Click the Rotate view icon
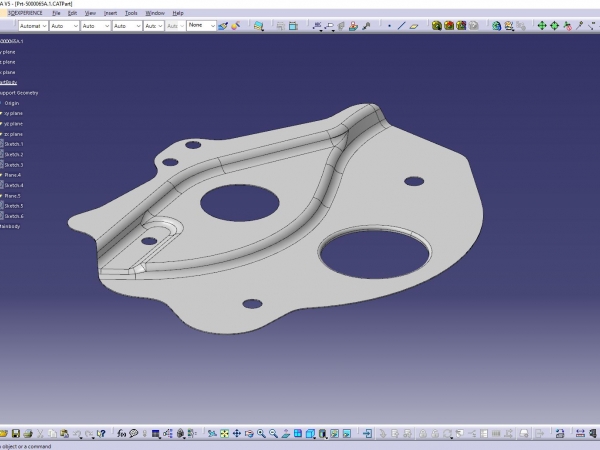The height and width of the screenshot is (450, 600). coord(249,434)
